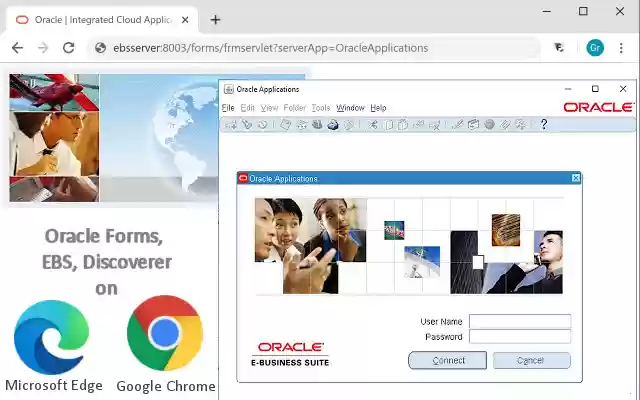Click the Next Step toolbar icon
The height and width of the screenshot is (400, 640).
pos(302,124)
